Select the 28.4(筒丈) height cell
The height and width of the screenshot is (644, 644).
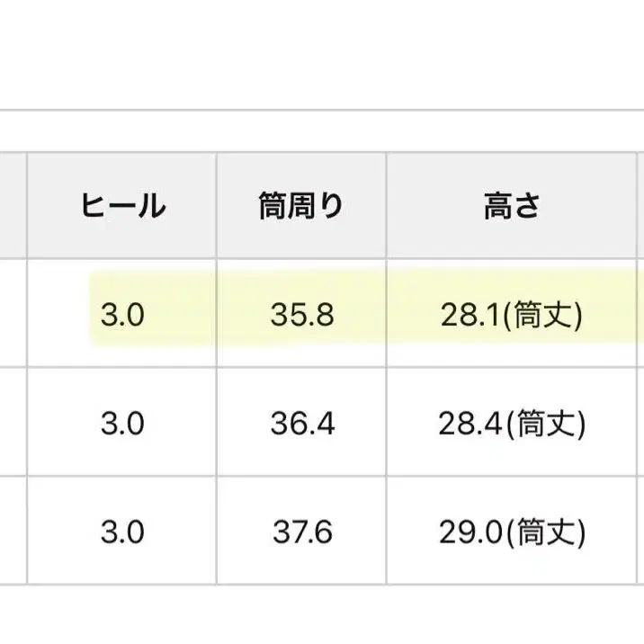tap(512, 423)
